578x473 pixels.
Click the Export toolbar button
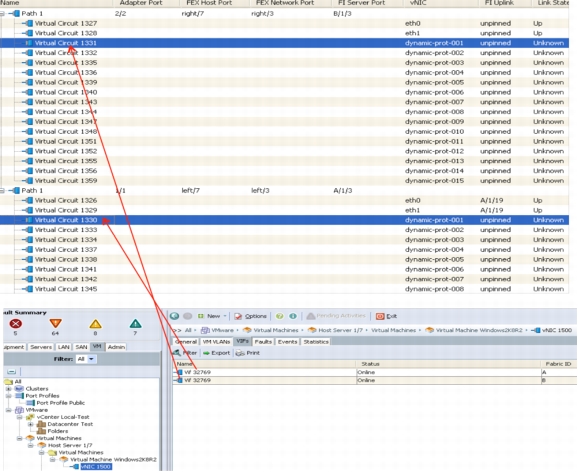coord(216,353)
